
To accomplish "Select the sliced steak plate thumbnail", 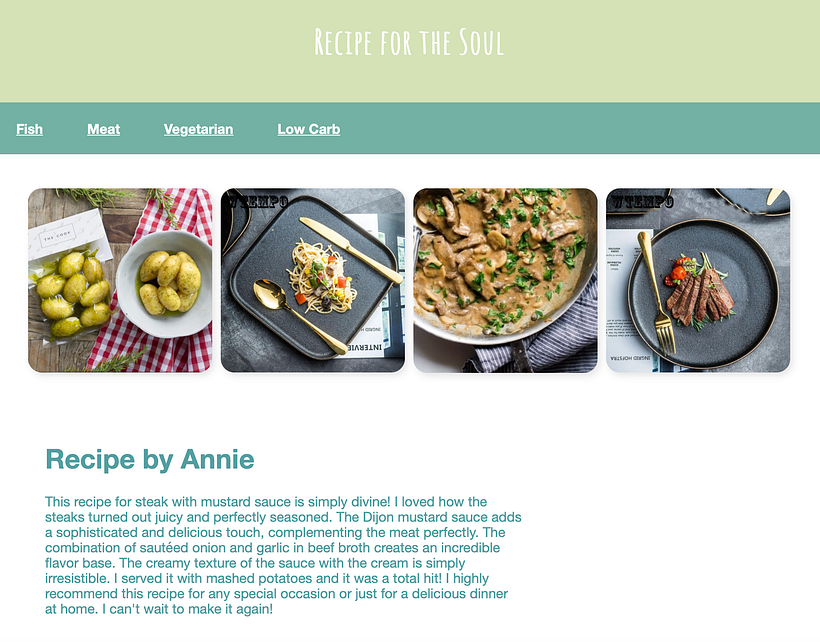I will [698, 280].
